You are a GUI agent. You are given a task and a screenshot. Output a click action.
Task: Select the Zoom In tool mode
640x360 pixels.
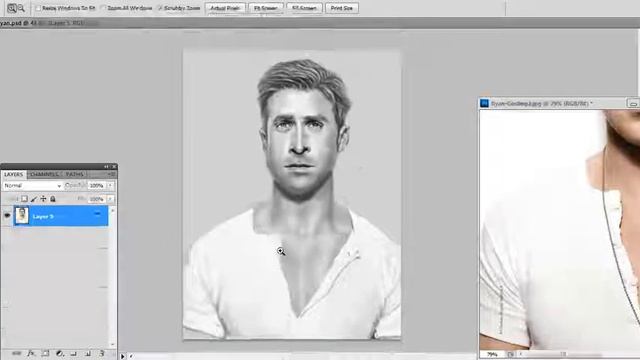tap(11, 8)
